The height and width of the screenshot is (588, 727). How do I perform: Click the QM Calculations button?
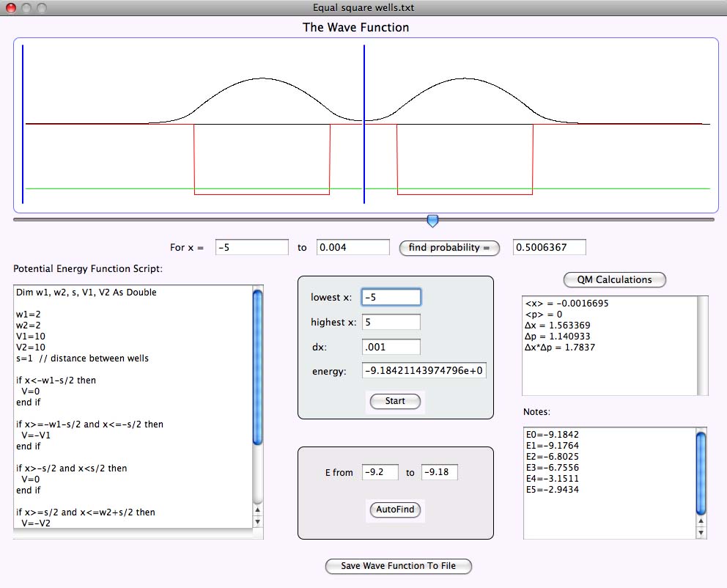coord(614,279)
